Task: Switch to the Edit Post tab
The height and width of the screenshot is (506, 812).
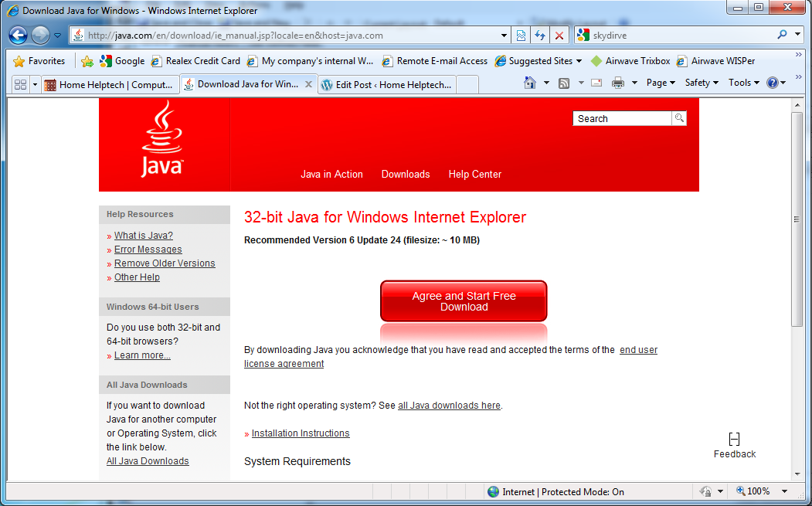Action: coord(386,84)
